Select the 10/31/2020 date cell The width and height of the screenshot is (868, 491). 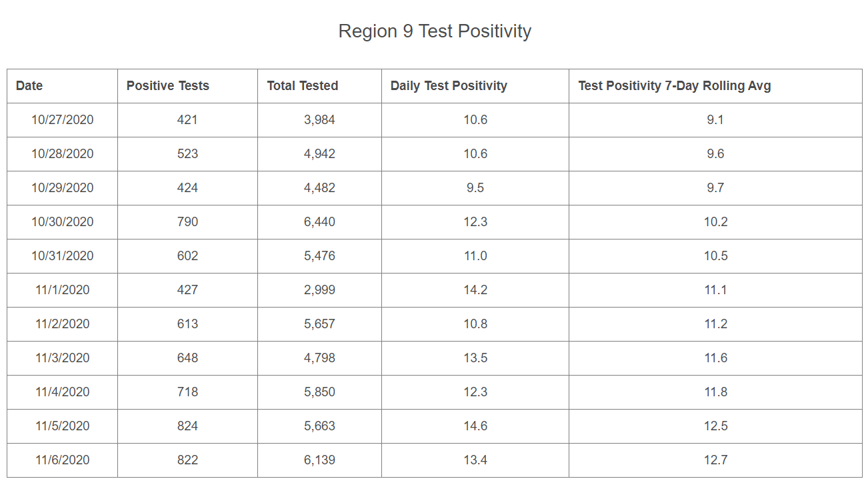point(63,256)
